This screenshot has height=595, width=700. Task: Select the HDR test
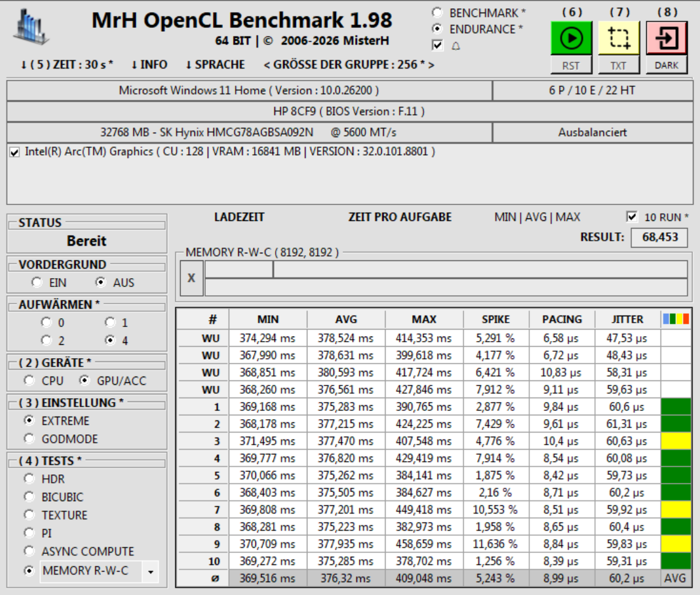[29, 479]
